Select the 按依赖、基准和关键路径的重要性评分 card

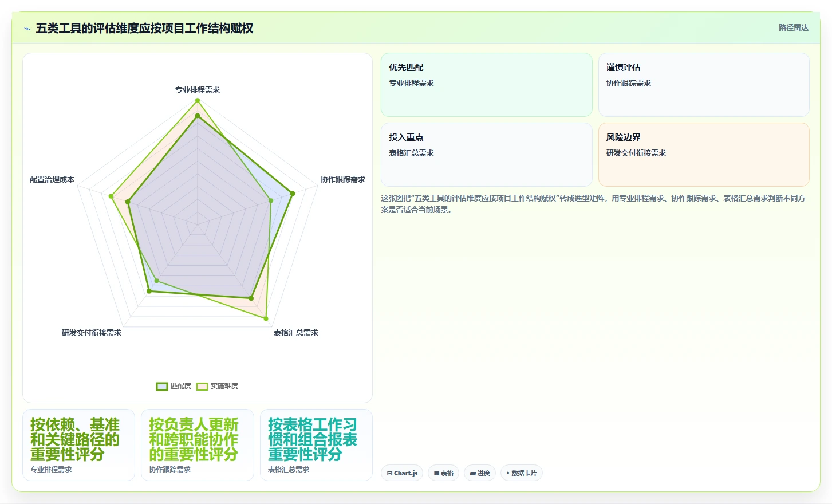pyautogui.click(x=78, y=445)
